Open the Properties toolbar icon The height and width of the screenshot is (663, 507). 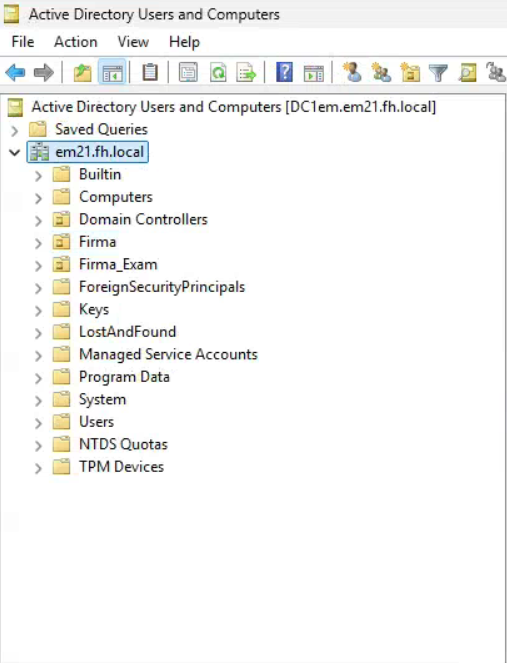click(x=188, y=73)
